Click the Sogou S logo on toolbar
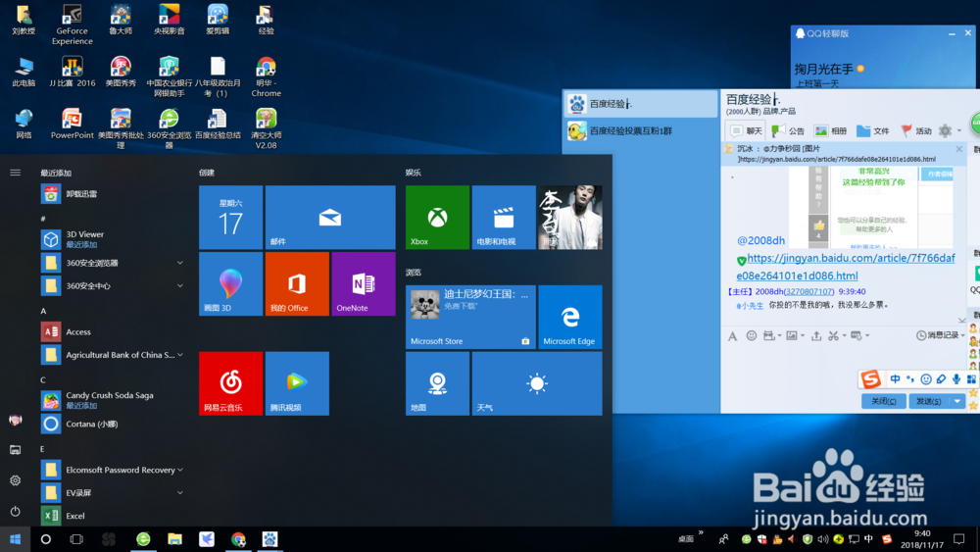Viewport: 980px width, 552px height. 870,378
